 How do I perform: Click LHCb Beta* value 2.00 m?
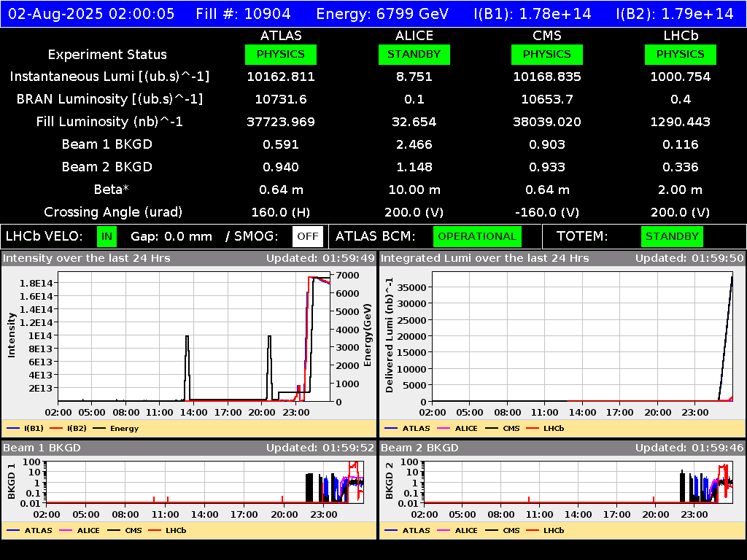[x=681, y=190]
